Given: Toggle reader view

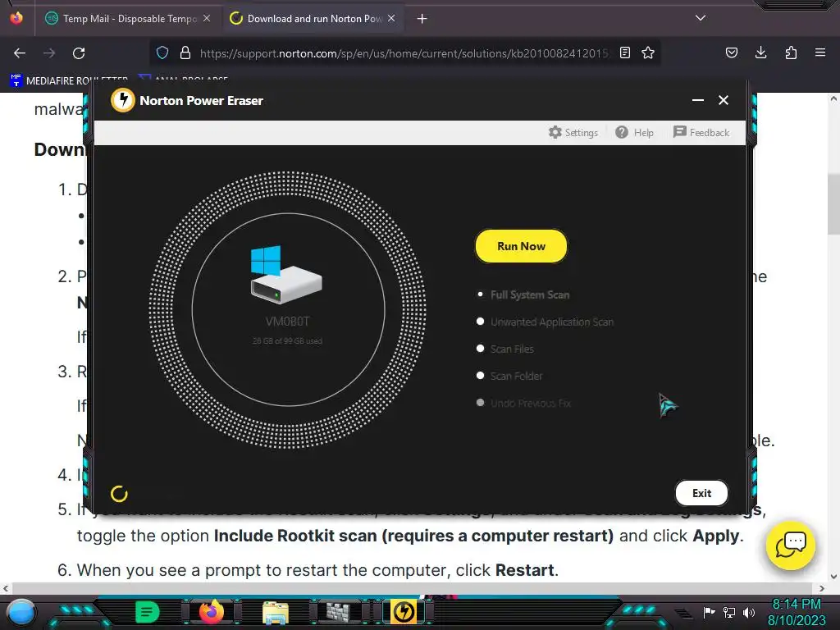Looking at the screenshot, I should pos(624,52).
